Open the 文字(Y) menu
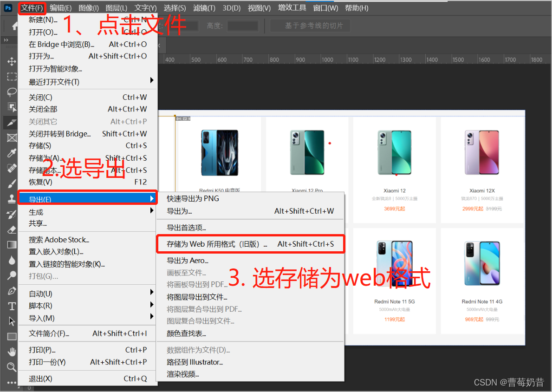The height and width of the screenshot is (392, 552). pos(145,8)
